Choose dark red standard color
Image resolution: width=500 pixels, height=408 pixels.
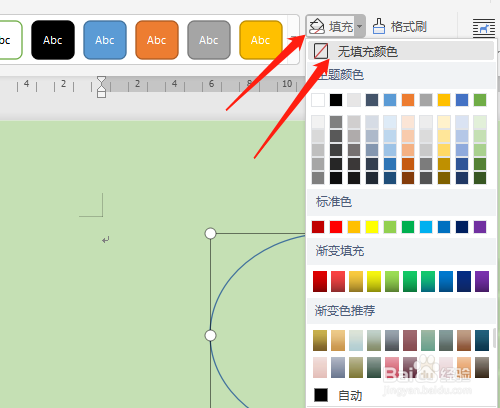pos(318,227)
